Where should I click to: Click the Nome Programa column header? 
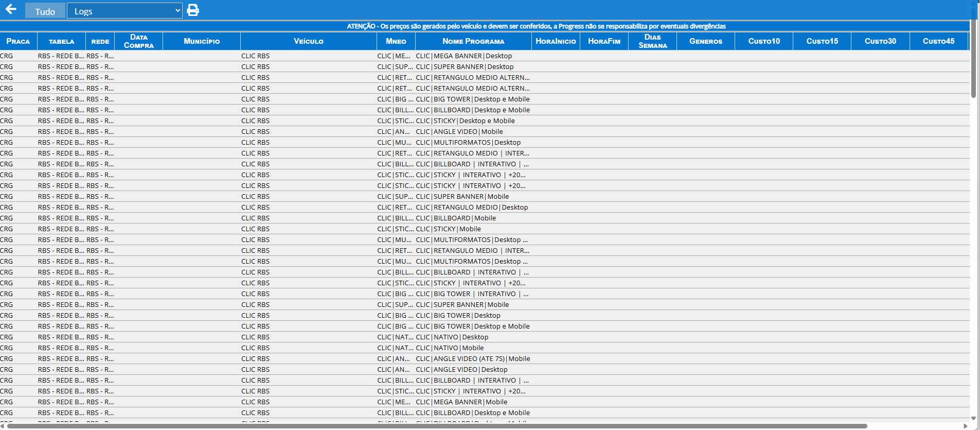click(473, 41)
